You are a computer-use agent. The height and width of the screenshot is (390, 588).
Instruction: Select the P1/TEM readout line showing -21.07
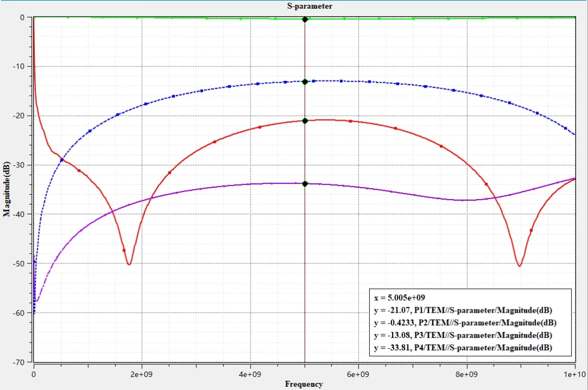point(463,311)
